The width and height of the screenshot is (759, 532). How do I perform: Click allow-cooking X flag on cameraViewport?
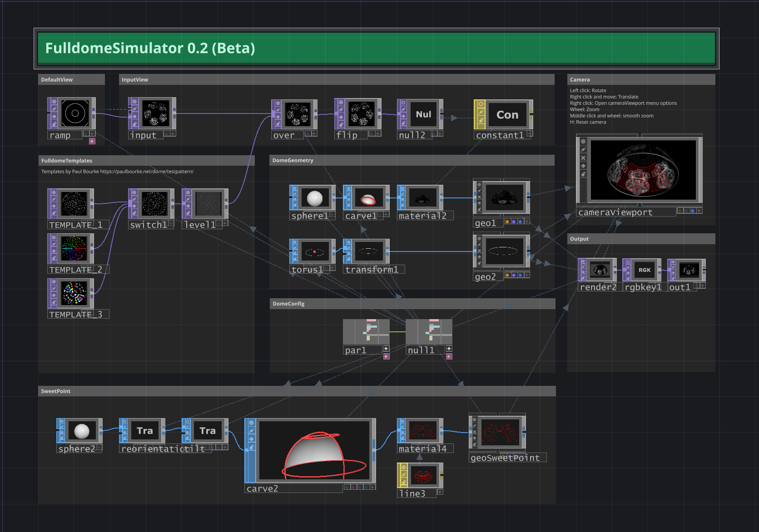tap(583, 158)
